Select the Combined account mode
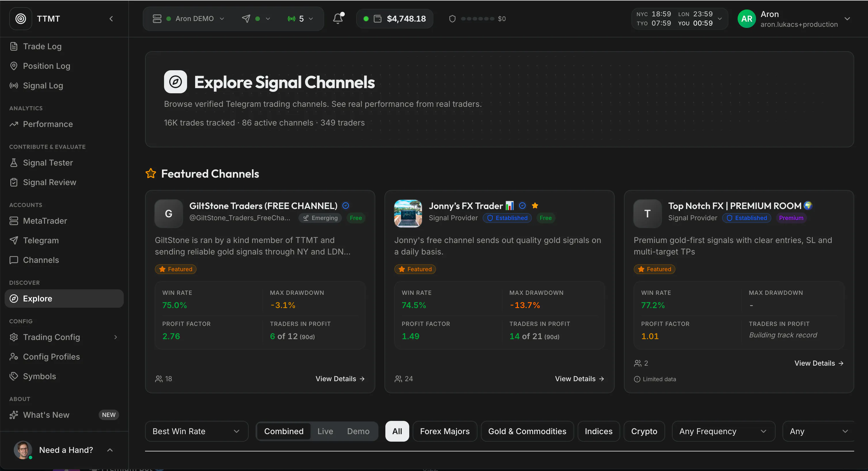 (283, 431)
